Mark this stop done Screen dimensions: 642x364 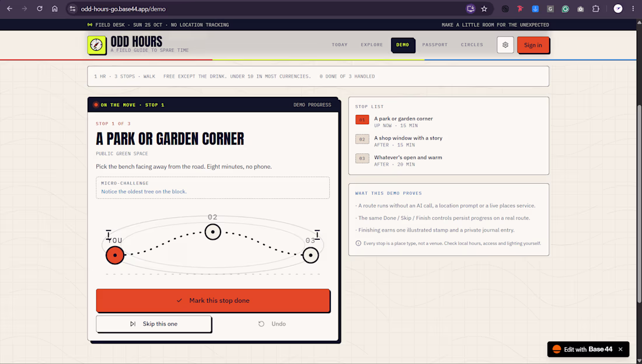213,300
